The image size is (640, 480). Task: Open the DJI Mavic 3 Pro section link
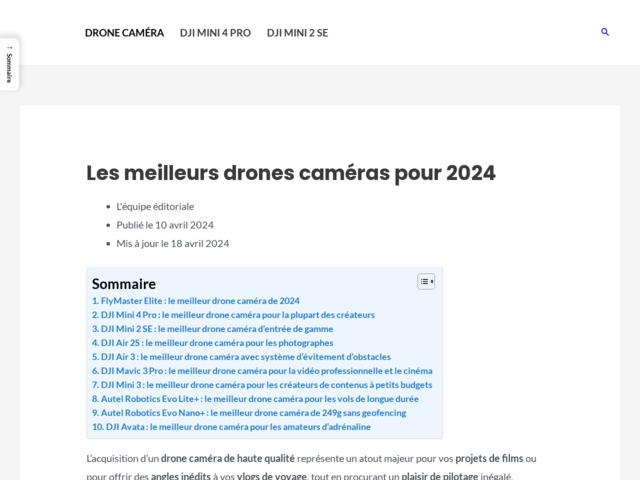262,371
